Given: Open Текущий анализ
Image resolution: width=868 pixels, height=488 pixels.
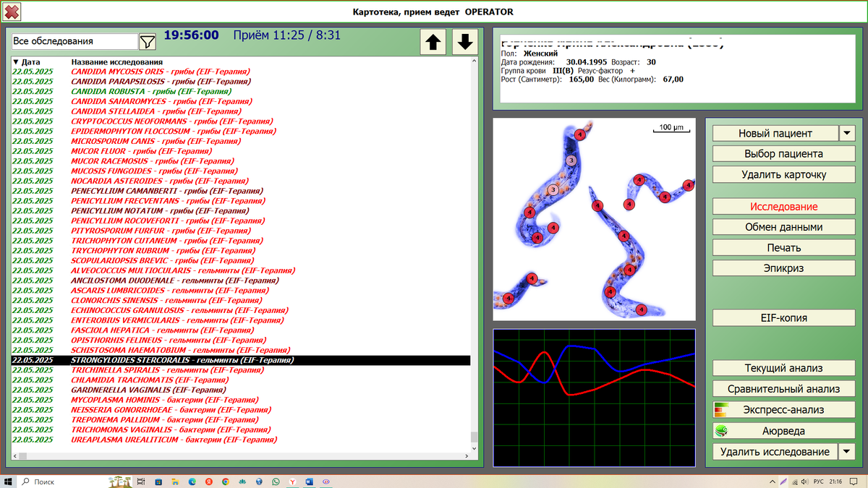Looking at the screenshot, I should pyautogui.click(x=784, y=368).
